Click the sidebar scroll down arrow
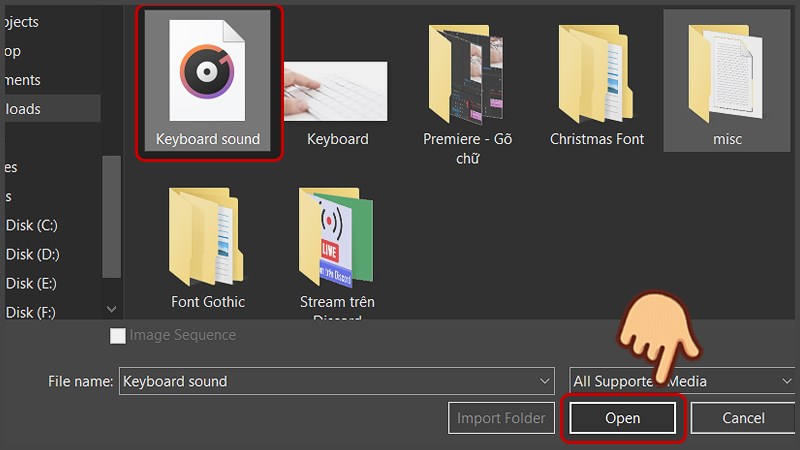800x450 pixels. 111,310
